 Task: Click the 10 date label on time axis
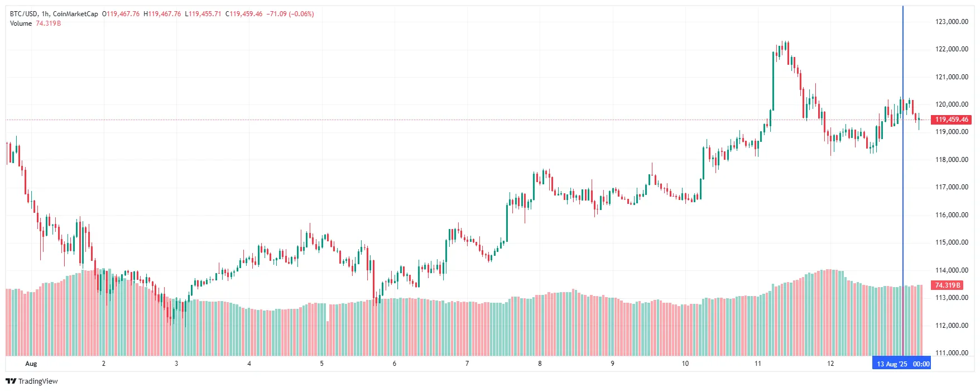pyautogui.click(x=685, y=364)
